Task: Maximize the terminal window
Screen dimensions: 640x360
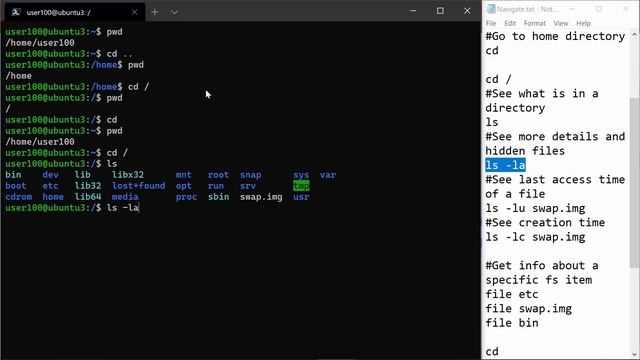Action: click(x=440, y=11)
